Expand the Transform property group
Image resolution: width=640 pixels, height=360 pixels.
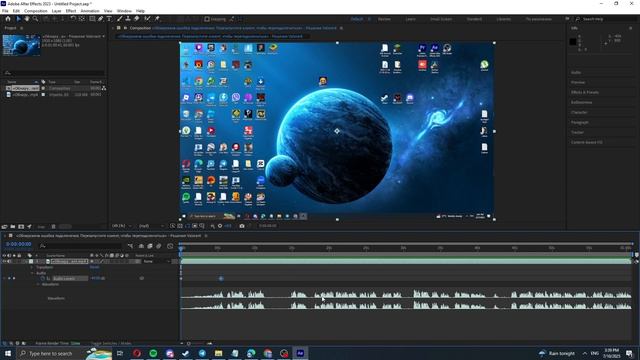point(32,267)
